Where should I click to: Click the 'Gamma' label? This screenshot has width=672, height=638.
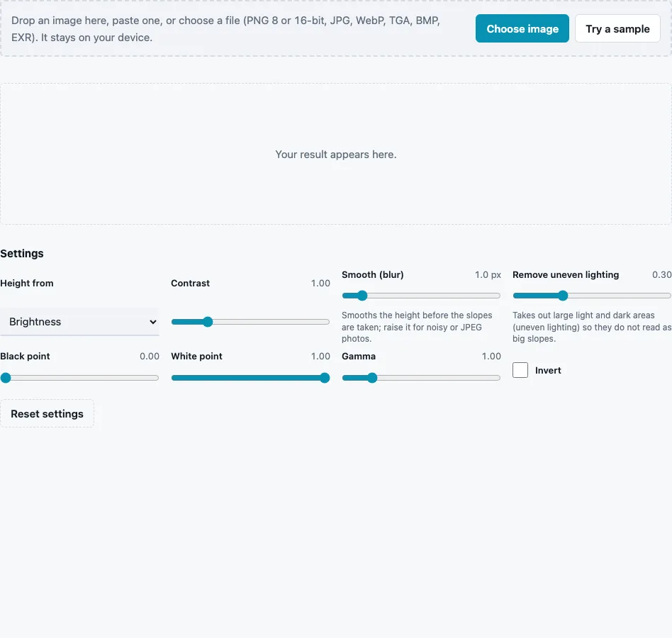[x=359, y=356]
